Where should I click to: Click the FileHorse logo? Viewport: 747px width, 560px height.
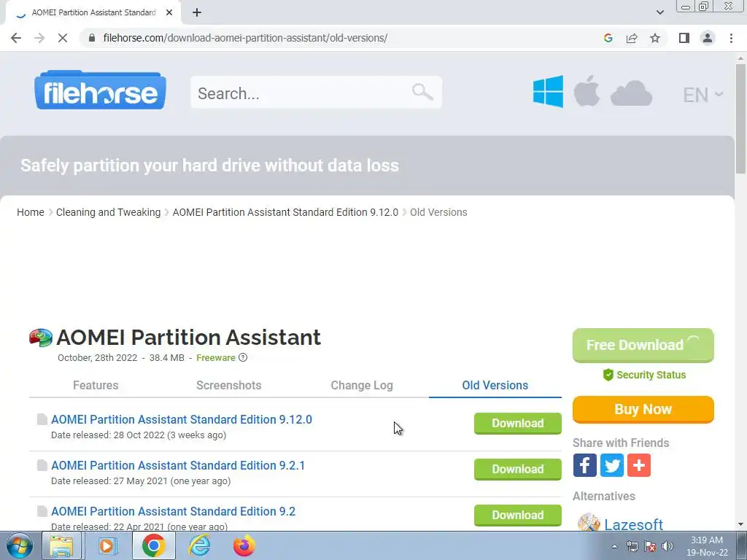100,90
